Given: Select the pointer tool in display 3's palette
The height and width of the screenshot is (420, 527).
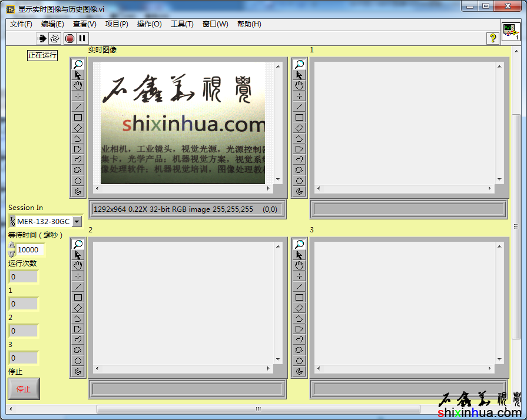Looking at the screenshot, I should [x=300, y=255].
